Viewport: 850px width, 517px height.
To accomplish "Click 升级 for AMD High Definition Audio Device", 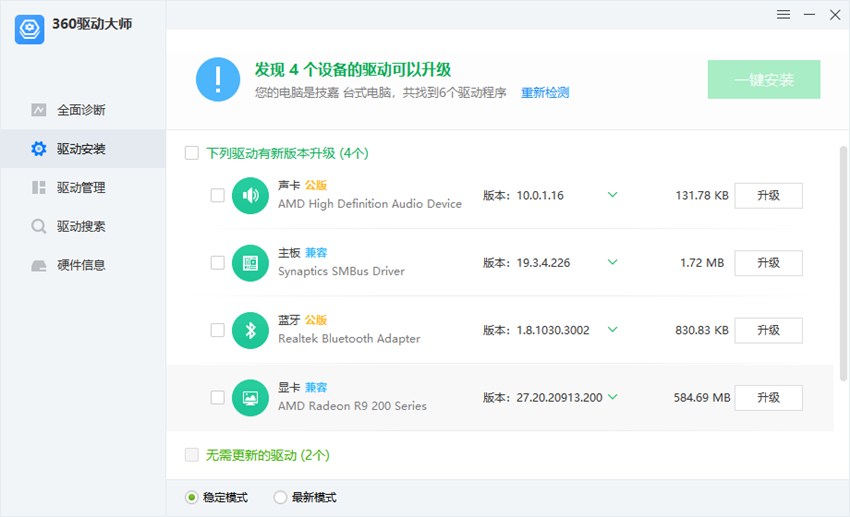I will coord(769,196).
